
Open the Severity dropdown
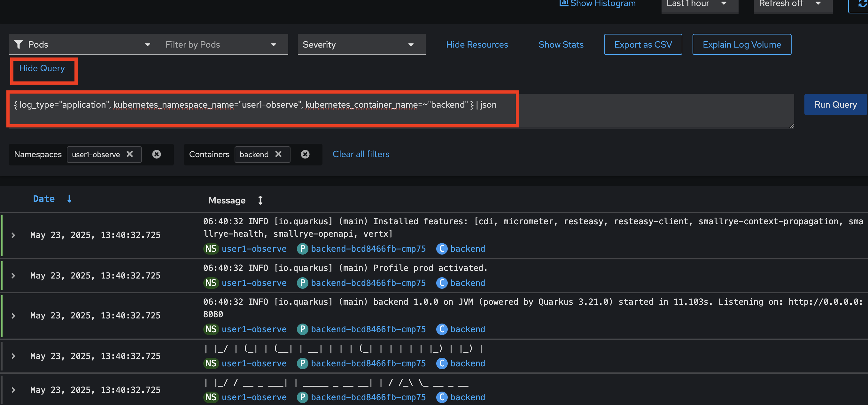click(x=361, y=44)
